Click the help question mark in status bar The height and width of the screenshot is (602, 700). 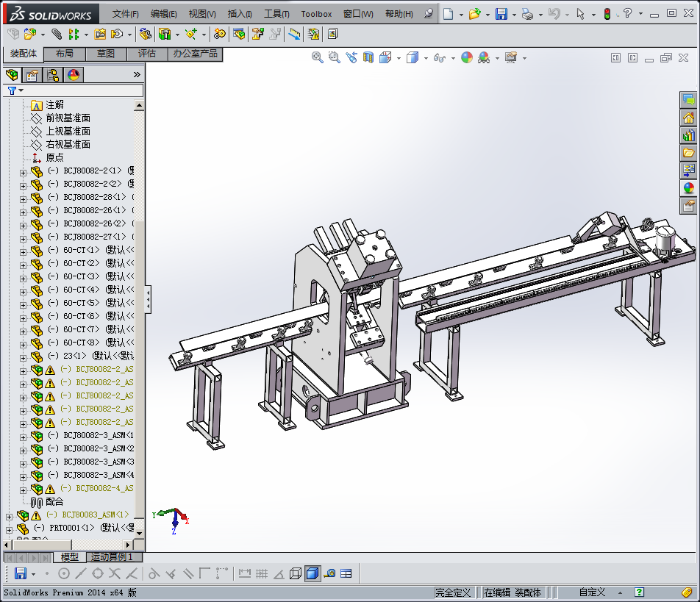(x=639, y=592)
